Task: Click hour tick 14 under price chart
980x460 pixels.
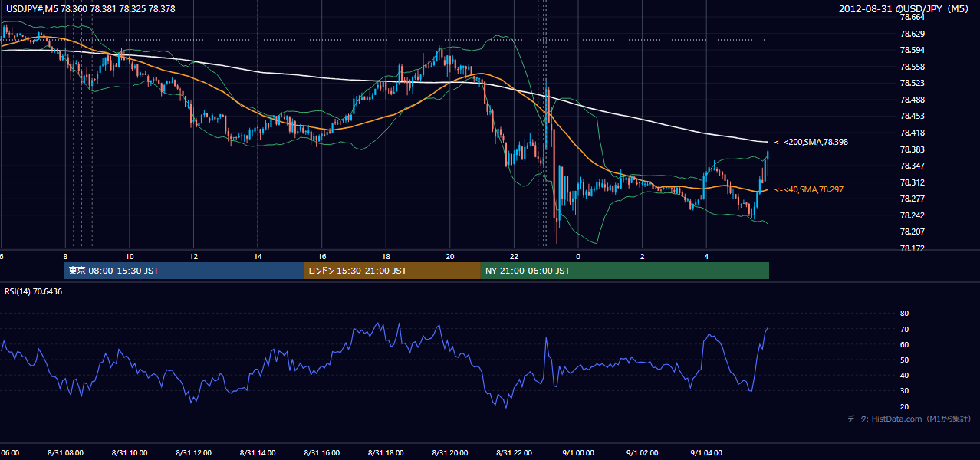Action: click(x=258, y=256)
